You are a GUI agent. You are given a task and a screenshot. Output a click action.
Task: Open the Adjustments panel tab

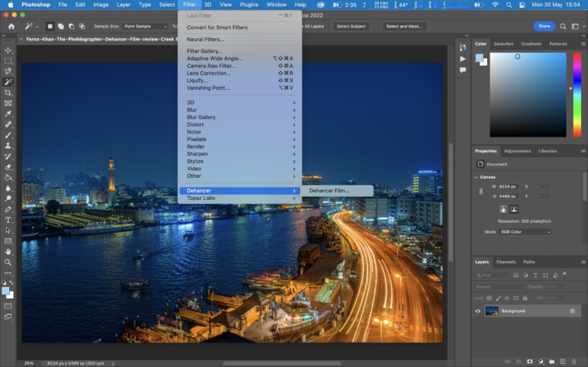click(517, 151)
